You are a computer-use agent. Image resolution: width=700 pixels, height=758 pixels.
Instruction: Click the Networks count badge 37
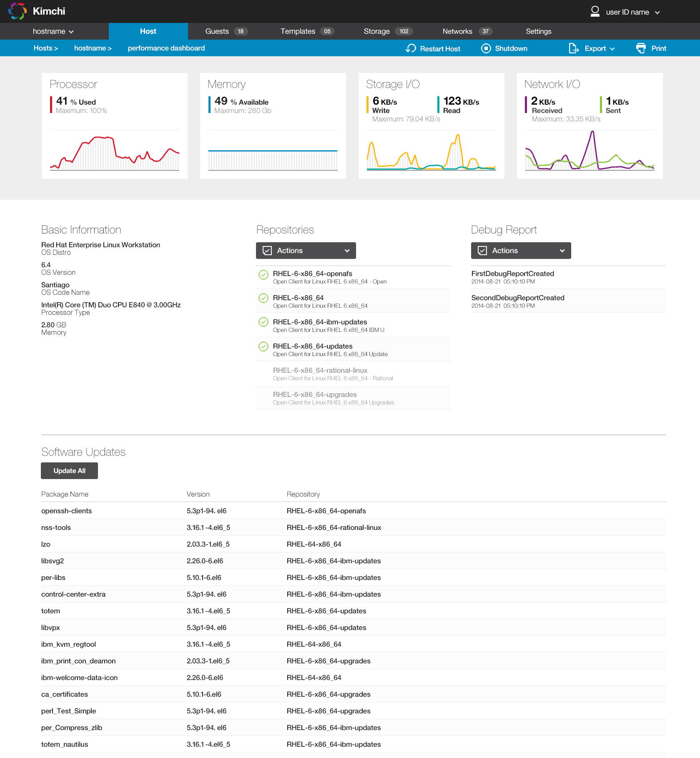[485, 31]
